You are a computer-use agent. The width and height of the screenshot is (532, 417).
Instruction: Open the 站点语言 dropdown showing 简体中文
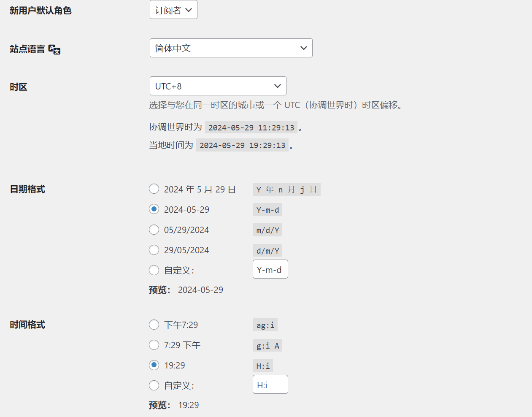click(x=231, y=48)
